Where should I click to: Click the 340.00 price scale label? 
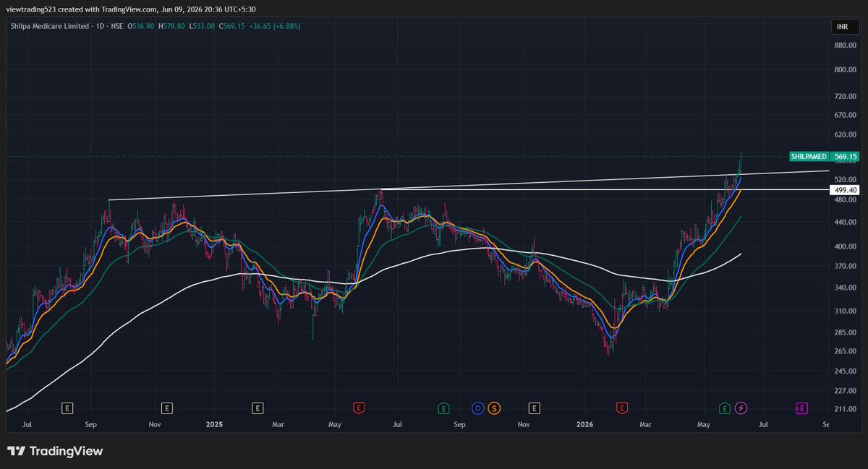[x=845, y=288]
